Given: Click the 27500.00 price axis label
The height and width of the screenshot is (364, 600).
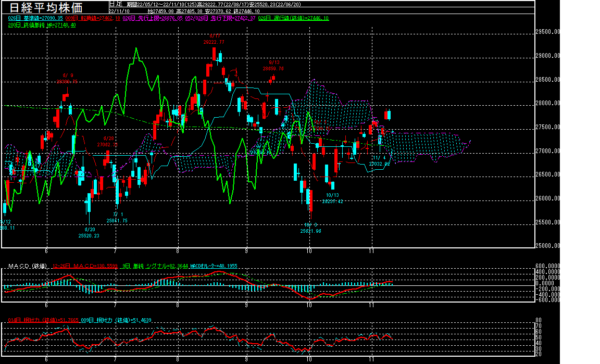Looking at the screenshot, I should 547,127.
